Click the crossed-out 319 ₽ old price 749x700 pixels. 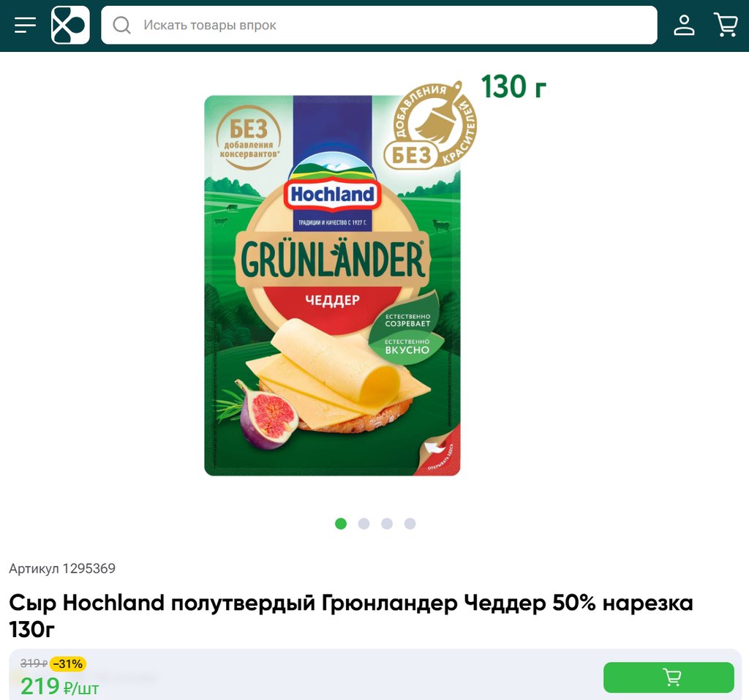34,663
